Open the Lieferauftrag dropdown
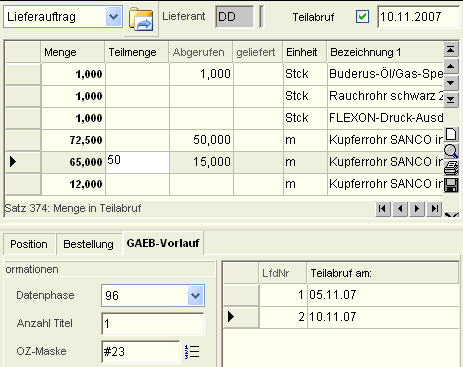The image size is (463, 367). coord(113,17)
